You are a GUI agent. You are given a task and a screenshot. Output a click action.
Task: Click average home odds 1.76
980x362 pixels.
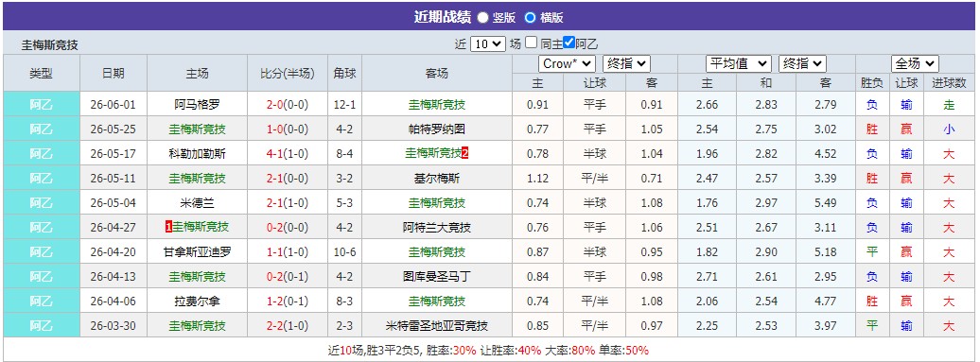(x=707, y=203)
